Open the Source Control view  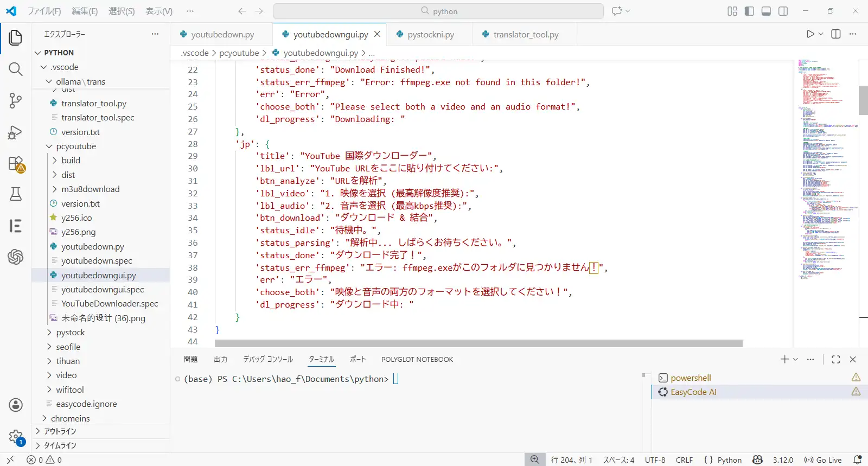[16, 100]
